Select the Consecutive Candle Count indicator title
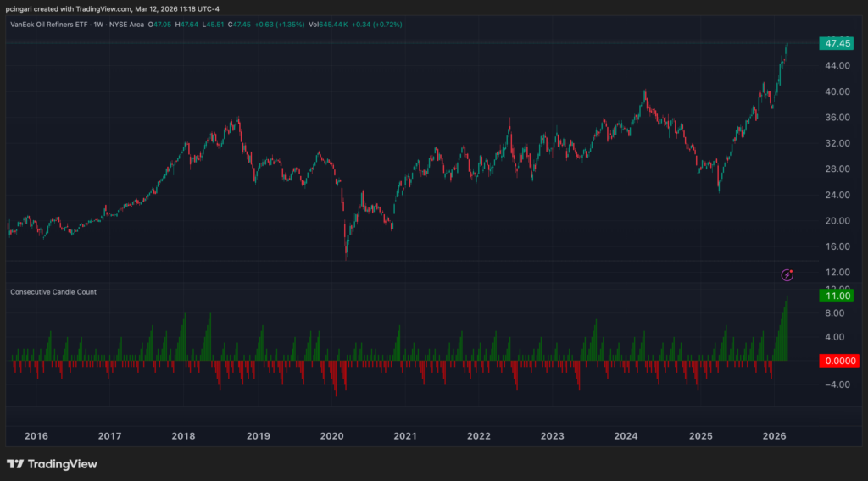868x481 pixels. (53, 292)
